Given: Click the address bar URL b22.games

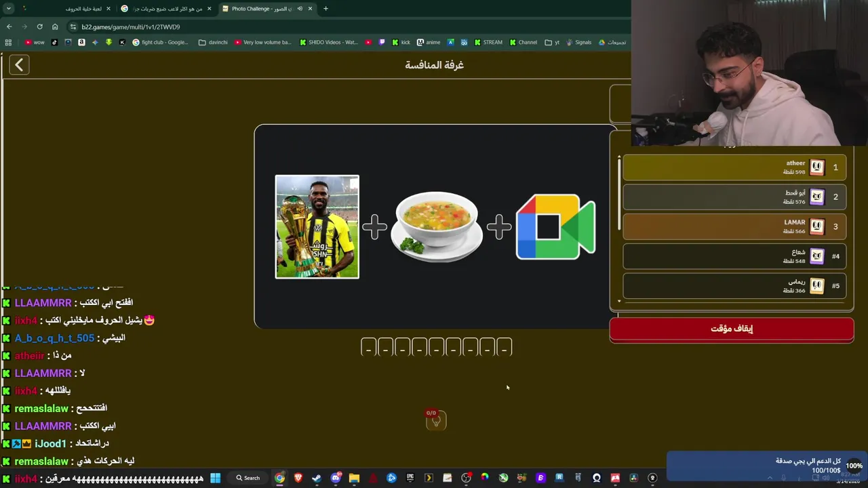Looking at the screenshot, I should [x=130, y=27].
